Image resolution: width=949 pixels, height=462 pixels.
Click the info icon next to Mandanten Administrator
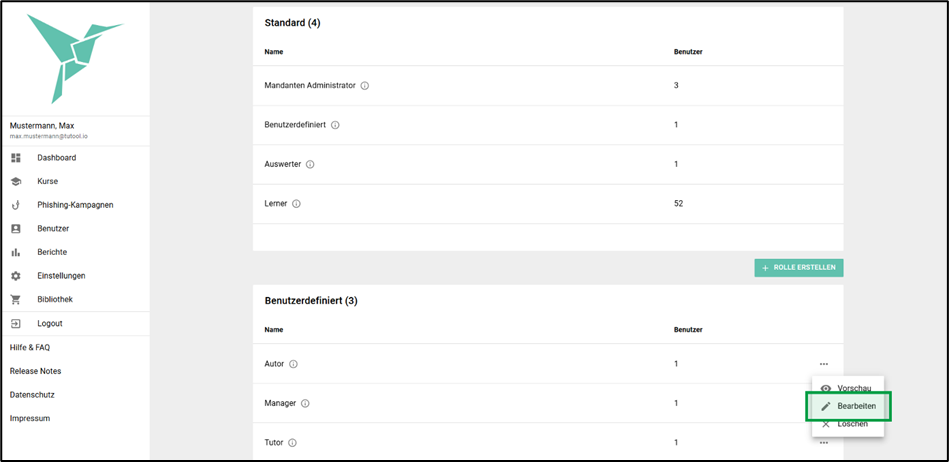364,86
